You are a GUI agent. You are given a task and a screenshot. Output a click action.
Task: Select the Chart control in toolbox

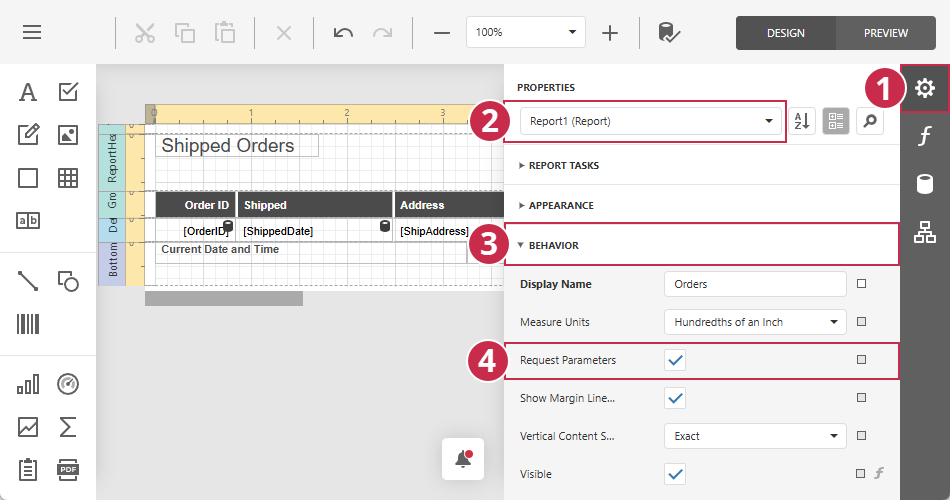pyautogui.click(x=28, y=384)
